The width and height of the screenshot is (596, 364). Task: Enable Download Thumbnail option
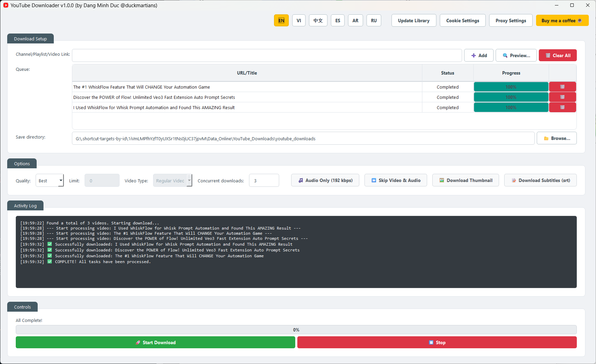tap(465, 180)
